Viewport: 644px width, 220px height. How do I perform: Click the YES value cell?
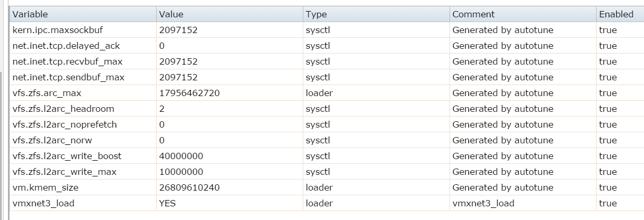[167, 203]
